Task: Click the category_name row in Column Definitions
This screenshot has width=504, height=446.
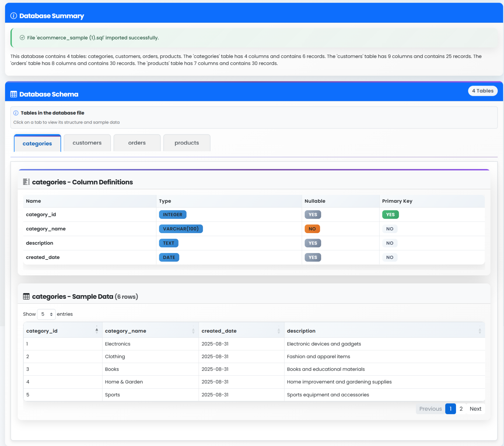Action: pyautogui.click(x=254, y=229)
